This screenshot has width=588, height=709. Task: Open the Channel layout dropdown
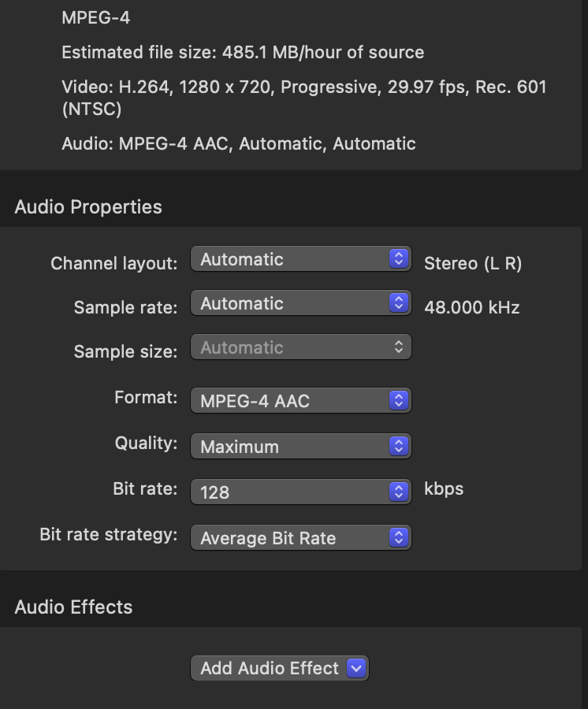click(300, 259)
